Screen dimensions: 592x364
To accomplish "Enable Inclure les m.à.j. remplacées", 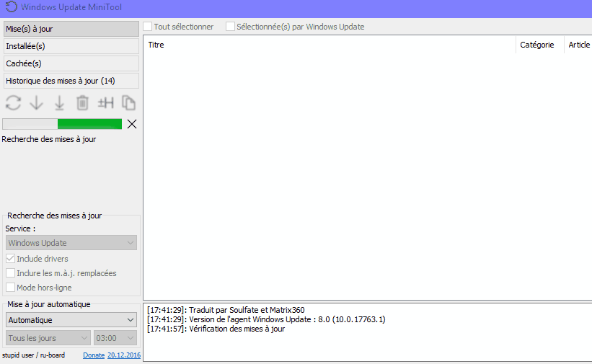I will point(11,273).
